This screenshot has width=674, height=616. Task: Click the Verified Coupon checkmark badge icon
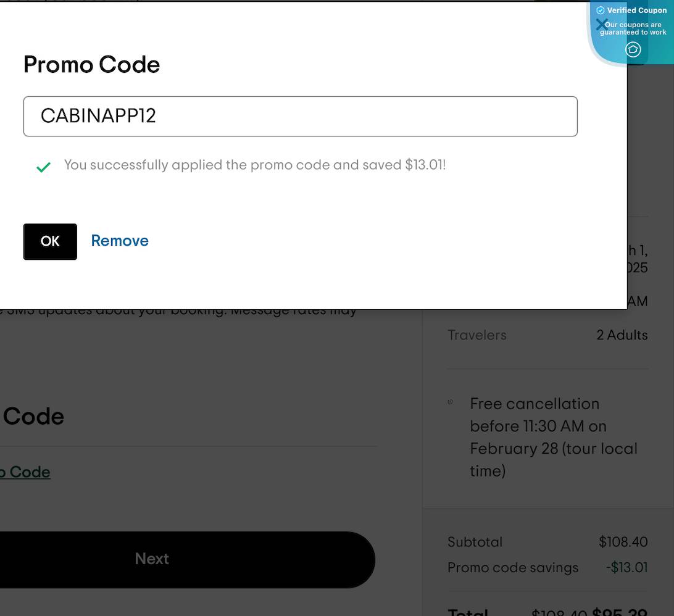601,10
